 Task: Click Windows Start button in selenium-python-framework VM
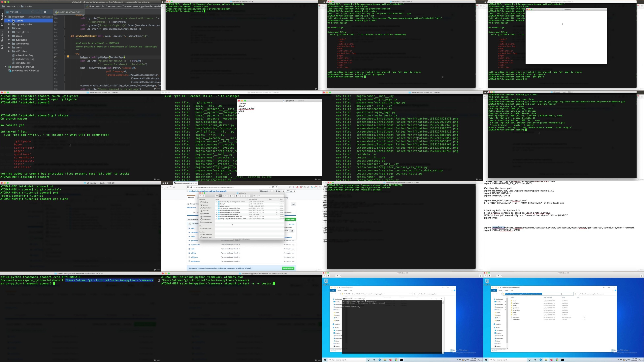(x=485, y=360)
